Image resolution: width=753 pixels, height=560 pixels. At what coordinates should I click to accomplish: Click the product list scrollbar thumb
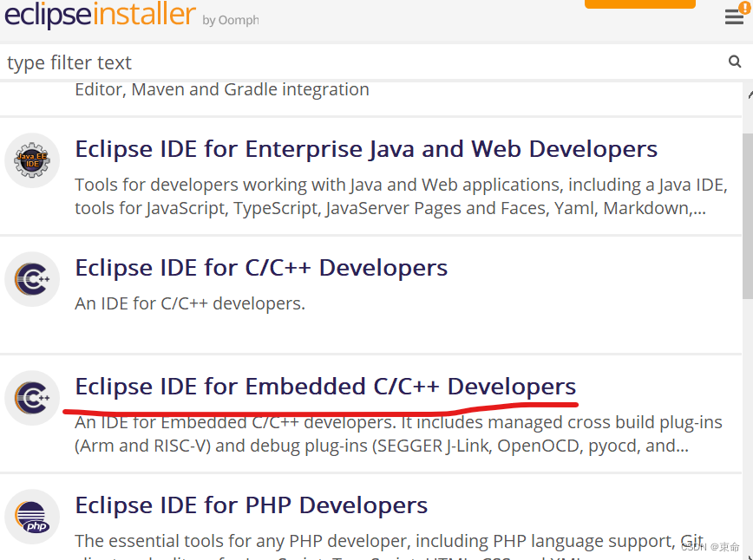[x=748, y=216]
